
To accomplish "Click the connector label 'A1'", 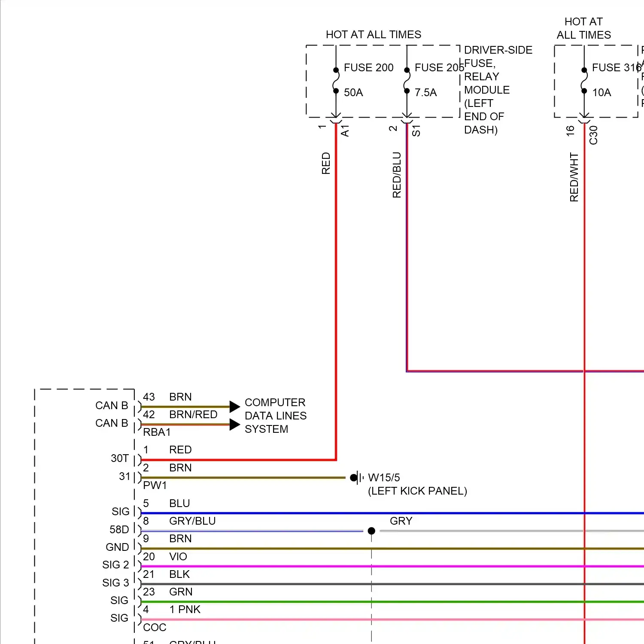I will (x=345, y=131).
